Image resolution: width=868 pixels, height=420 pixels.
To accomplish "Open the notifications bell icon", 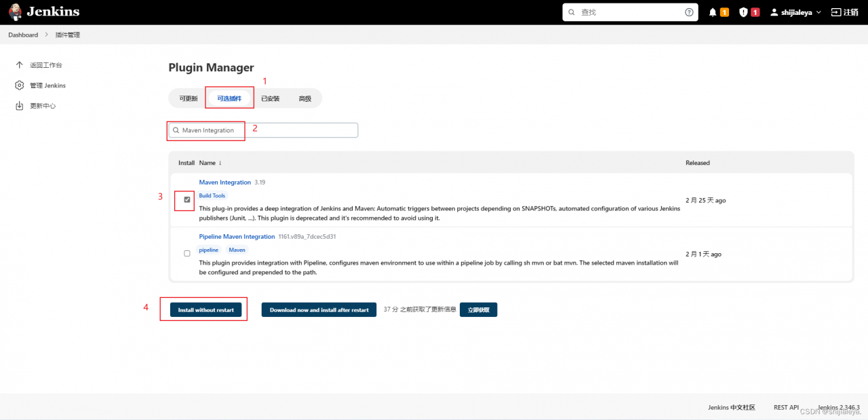I will [x=713, y=12].
